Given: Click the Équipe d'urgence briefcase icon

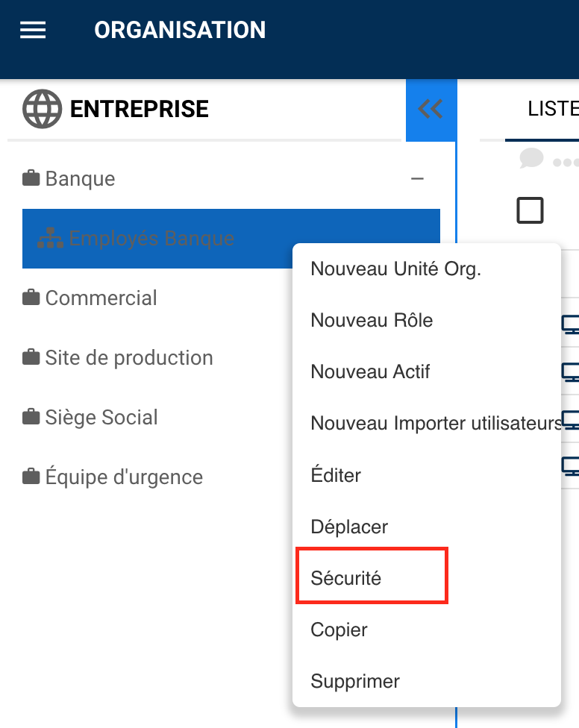Looking at the screenshot, I should coord(31,477).
